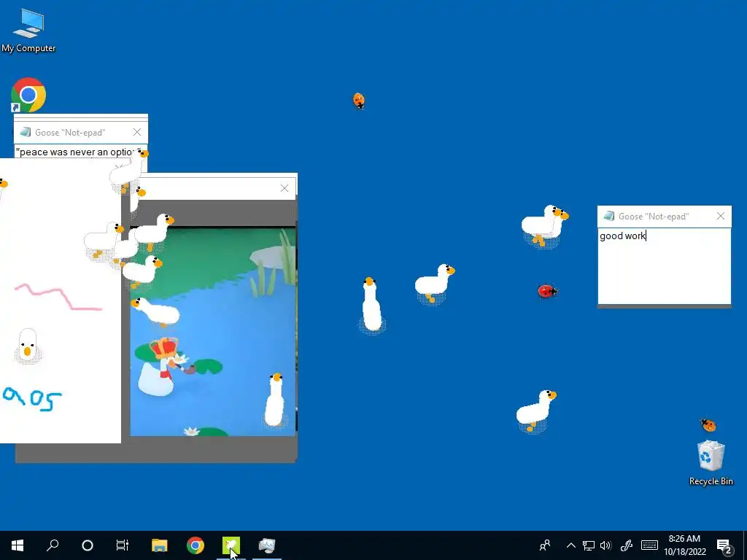Image resolution: width=747 pixels, height=560 pixels.
Task: Click the orange ladybug above Recycle Bin
Action: [708, 424]
